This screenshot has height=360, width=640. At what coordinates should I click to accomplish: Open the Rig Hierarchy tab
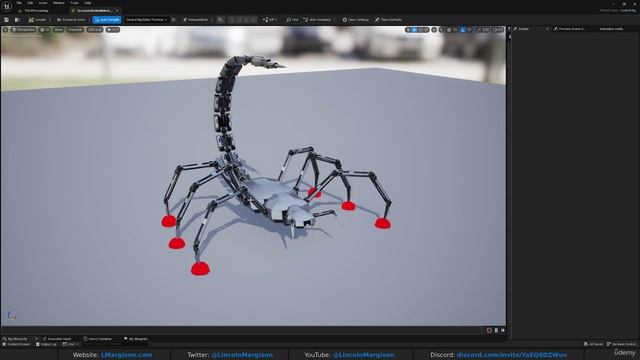tap(16, 339)
